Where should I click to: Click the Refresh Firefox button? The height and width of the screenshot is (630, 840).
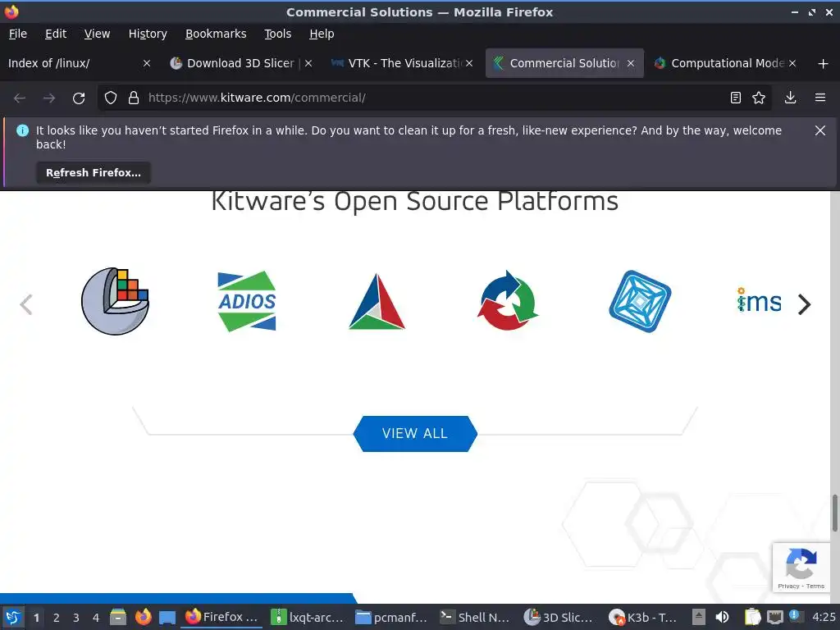coord(94,172)
